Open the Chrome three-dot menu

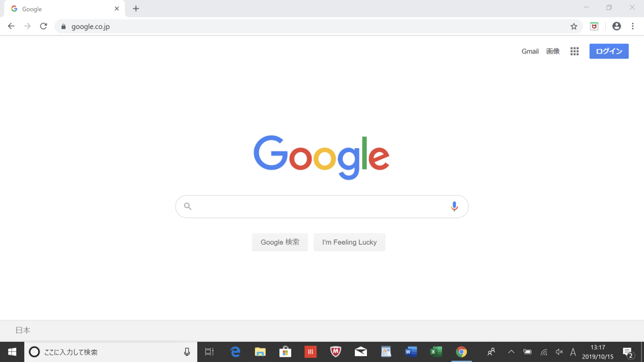(x=633, y=26)
